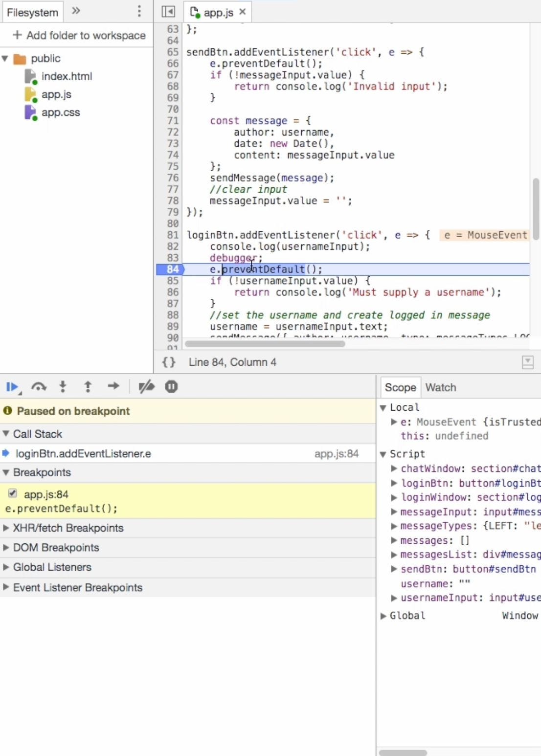Expand messageInput scope variable

[394, 512]
